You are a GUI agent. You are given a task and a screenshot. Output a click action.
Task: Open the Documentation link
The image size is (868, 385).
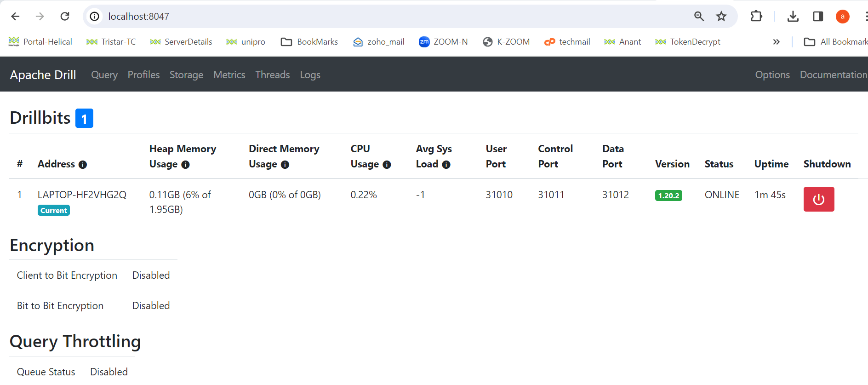(834, 75)
